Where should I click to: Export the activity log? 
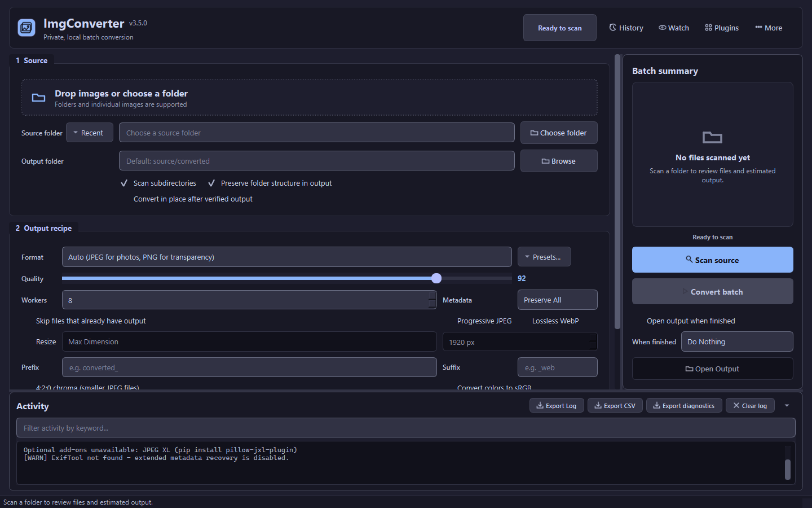pos(557,405)
